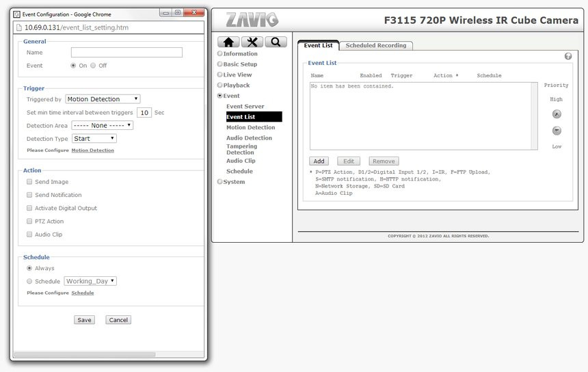The width and height of the screenshot is (588, 372).
Task: Click the Remove event button
Action: point(384,161)
